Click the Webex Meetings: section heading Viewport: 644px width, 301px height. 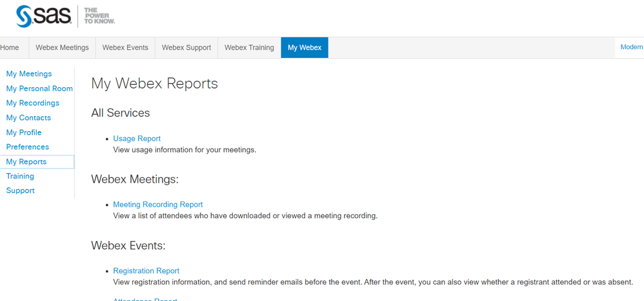(135, 180)
